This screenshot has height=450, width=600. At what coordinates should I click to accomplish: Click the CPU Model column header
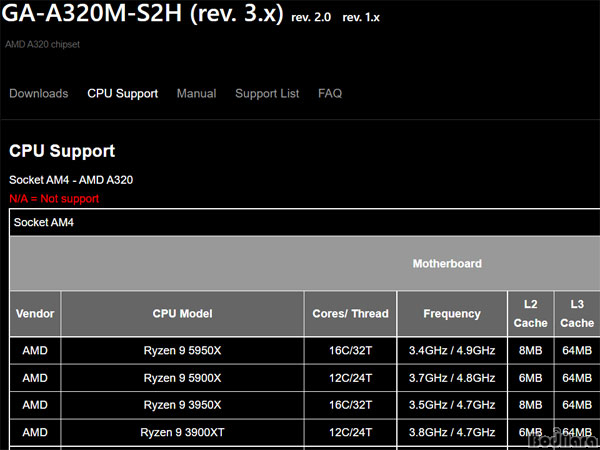[183, 314]
